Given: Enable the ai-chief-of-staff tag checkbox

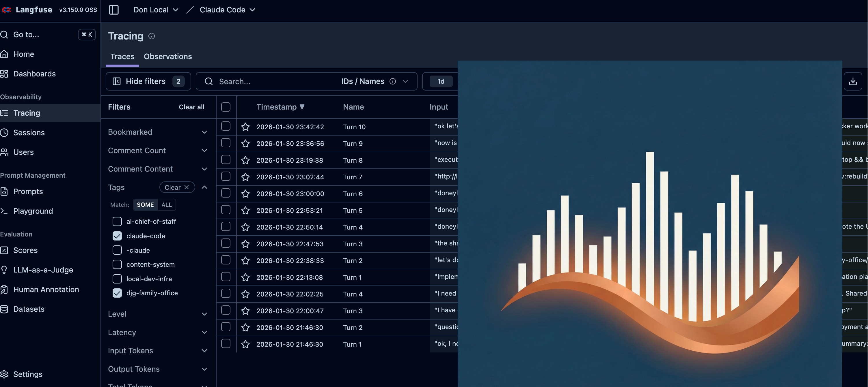Looking at the screenshot, I should coord(117,221).
